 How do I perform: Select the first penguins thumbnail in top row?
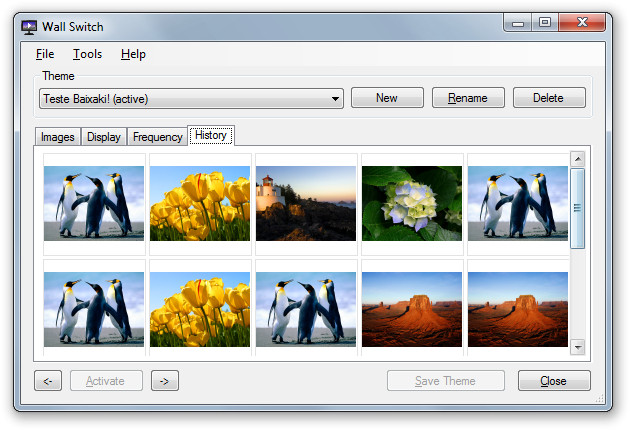[94, 204]
